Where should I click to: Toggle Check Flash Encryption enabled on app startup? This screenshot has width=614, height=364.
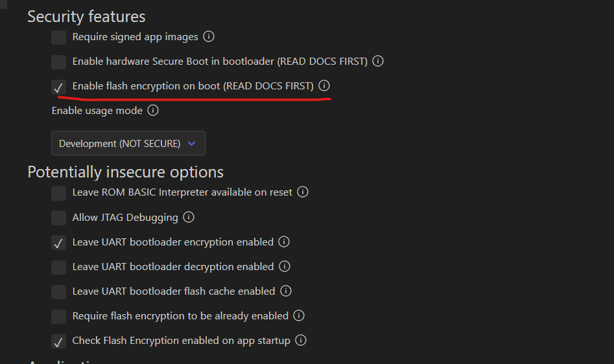pyautogui.click(x=59, y=341)
